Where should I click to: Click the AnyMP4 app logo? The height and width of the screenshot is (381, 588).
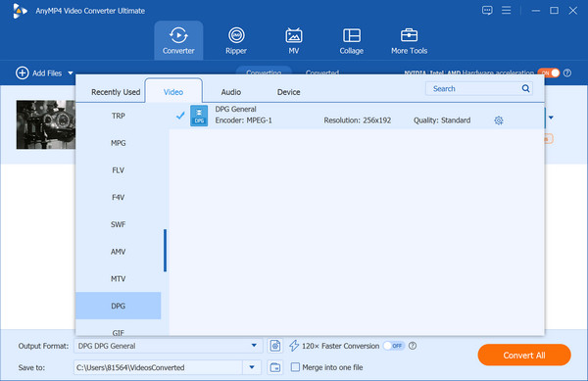tap(20, 11)
